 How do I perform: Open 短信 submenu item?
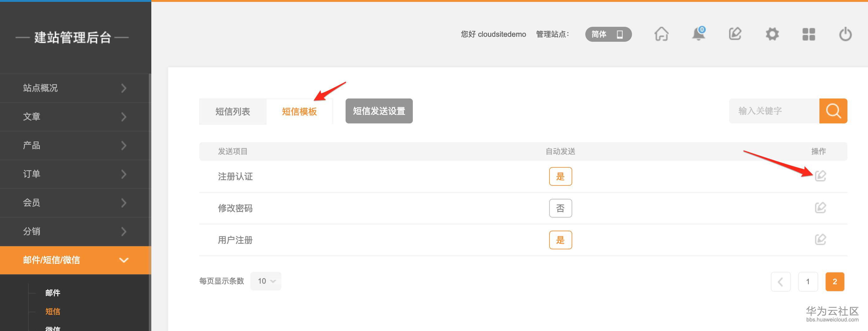[53, 311]
